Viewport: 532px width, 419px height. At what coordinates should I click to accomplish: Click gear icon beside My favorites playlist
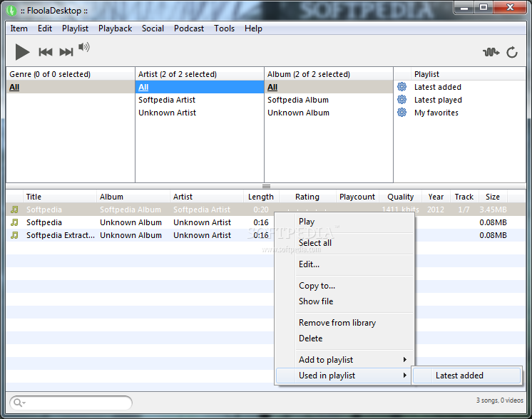(x=401, y=112)
